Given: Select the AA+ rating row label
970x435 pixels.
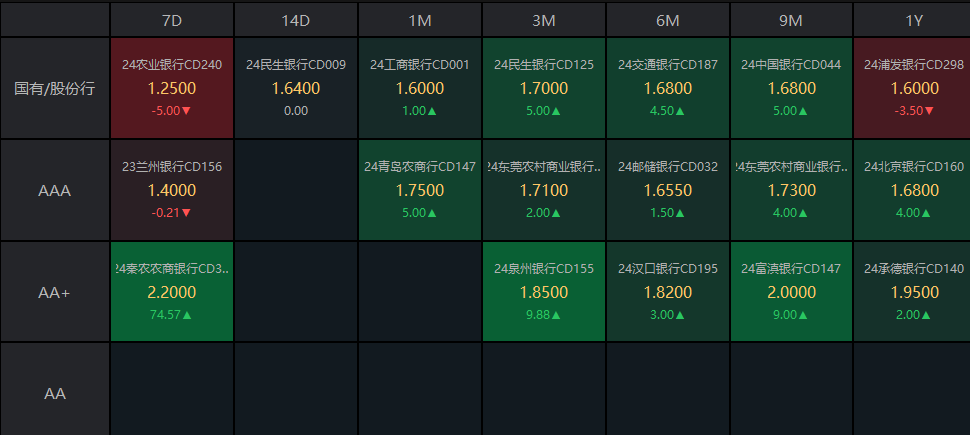Looking at the screenshot, I should coord(55,292).
